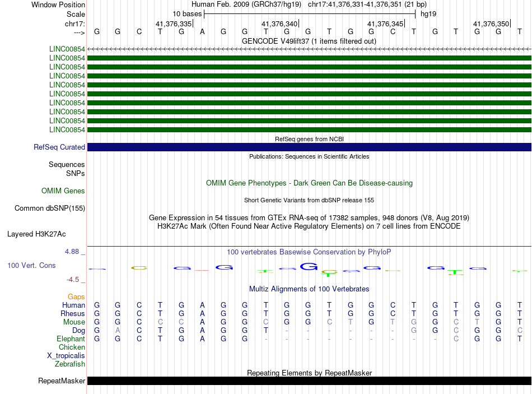Image resolution: width=532 pixels, height=394 pixels.
Task: Click the faded C in Elephant row
Action: 456,339
